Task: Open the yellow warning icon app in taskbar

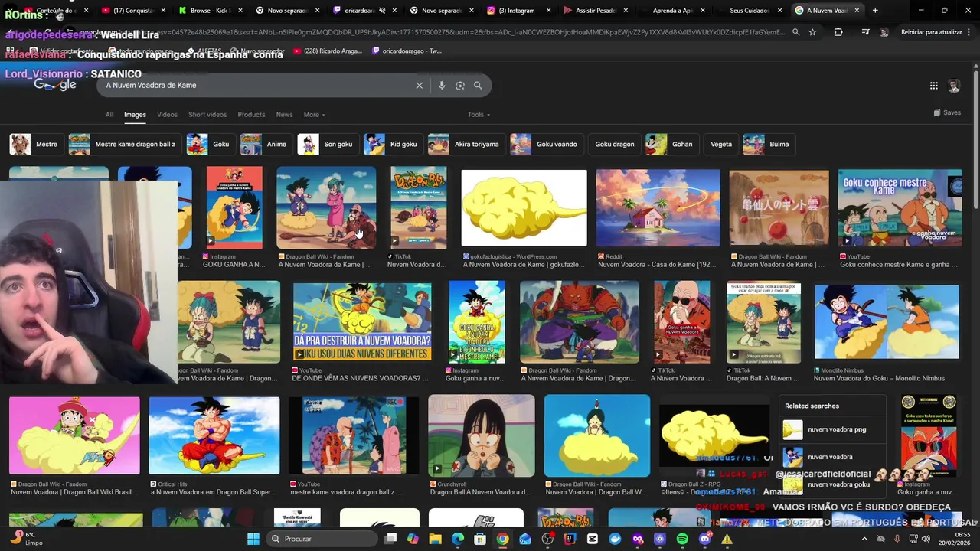Action: point(727,539)
